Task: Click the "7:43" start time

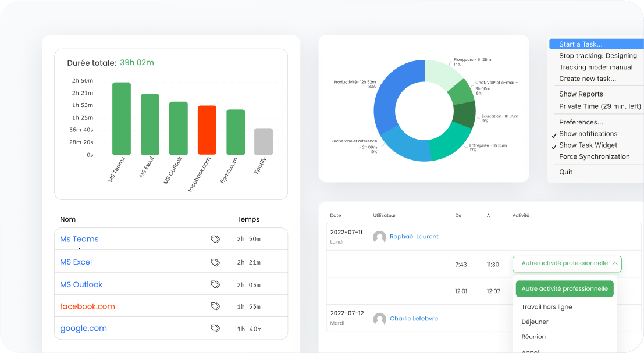Action: 461,265
